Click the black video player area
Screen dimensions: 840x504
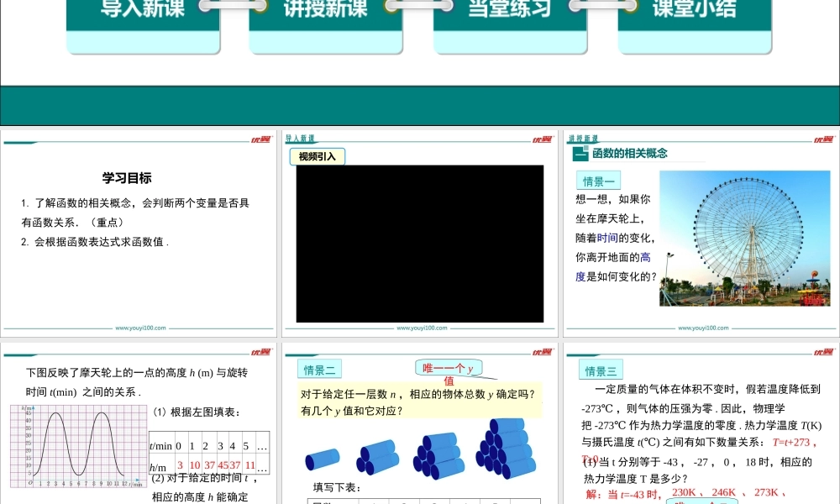point(419,244)
